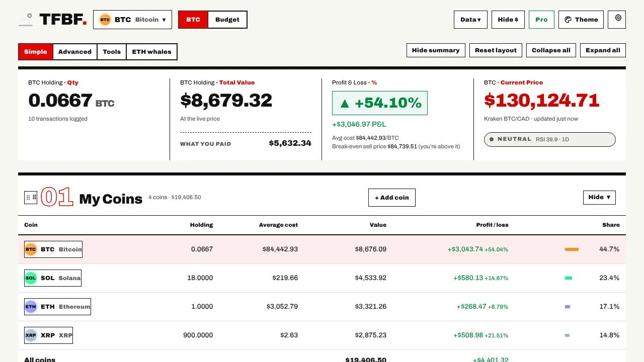
Task: Click the purple ETH share bar
Action: tap(568, 307)
